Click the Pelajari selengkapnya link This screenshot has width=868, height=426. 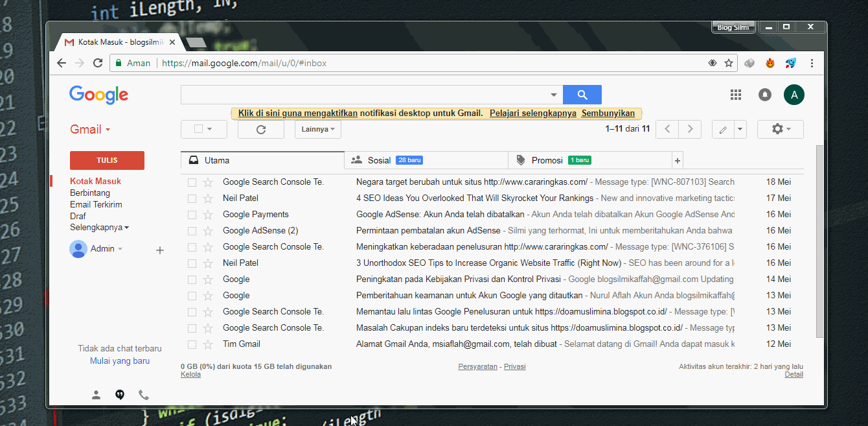533,113
